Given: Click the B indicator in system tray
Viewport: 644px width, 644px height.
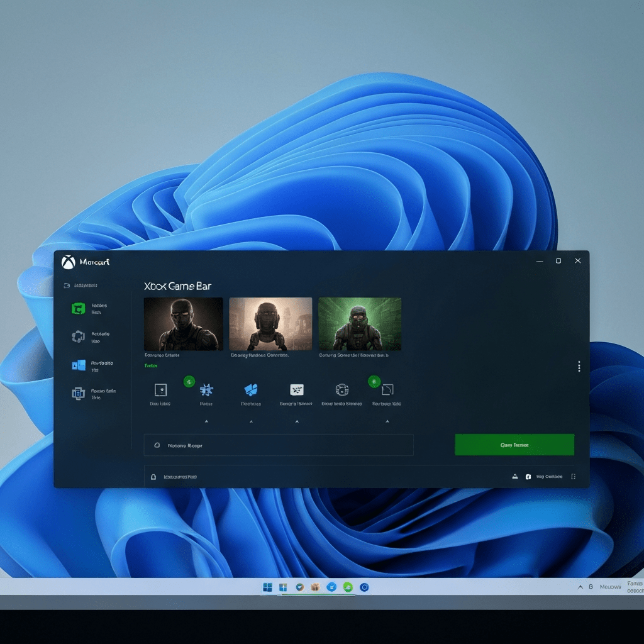Looking at the screenshot, I should [x=591, y=587].
